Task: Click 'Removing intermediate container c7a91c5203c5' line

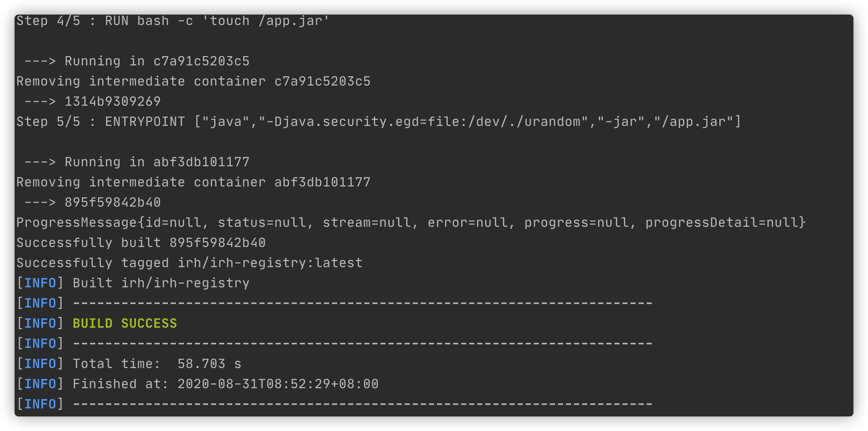Action: coord(193,82)
